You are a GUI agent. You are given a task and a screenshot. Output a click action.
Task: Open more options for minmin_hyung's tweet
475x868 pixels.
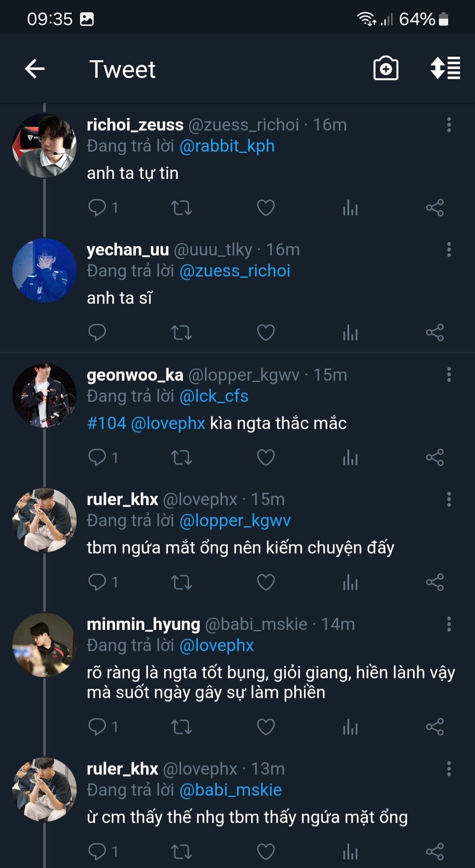pyautogui.click(x=449, y=624)
